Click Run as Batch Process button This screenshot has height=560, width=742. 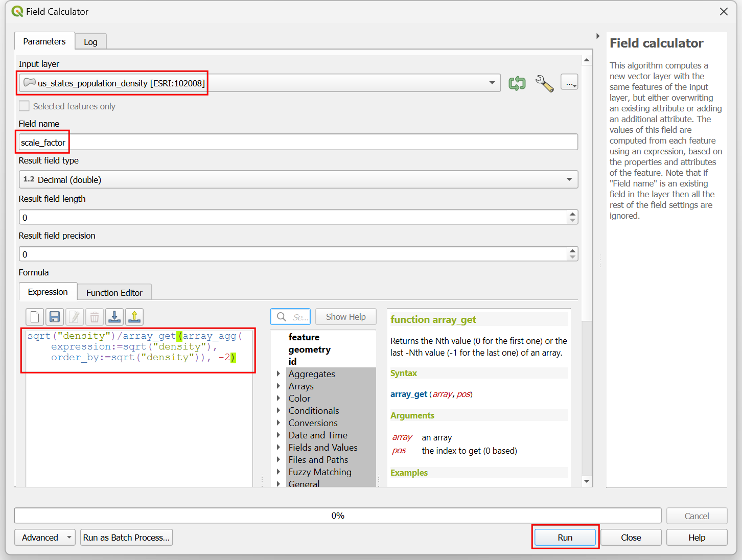126,538
